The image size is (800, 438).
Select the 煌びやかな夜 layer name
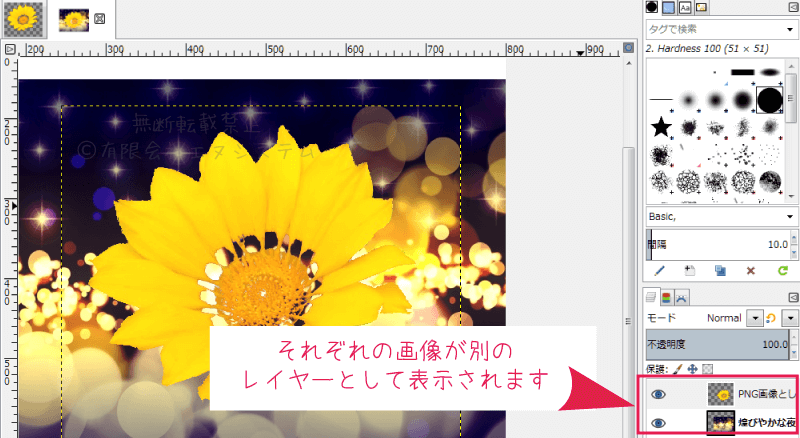click(767, 423)
